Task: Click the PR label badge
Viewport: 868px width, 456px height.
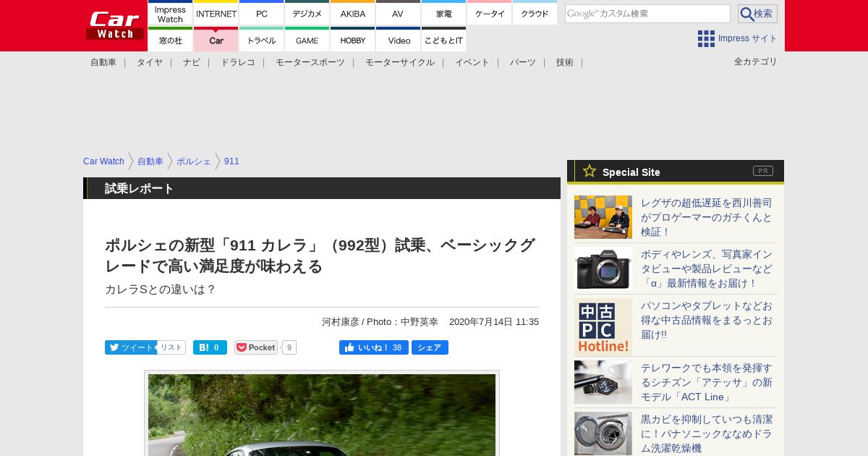Action: 763,171
